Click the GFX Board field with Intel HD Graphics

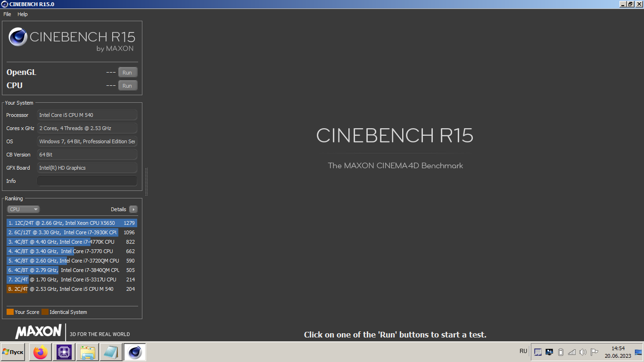(x=87, y=168)
